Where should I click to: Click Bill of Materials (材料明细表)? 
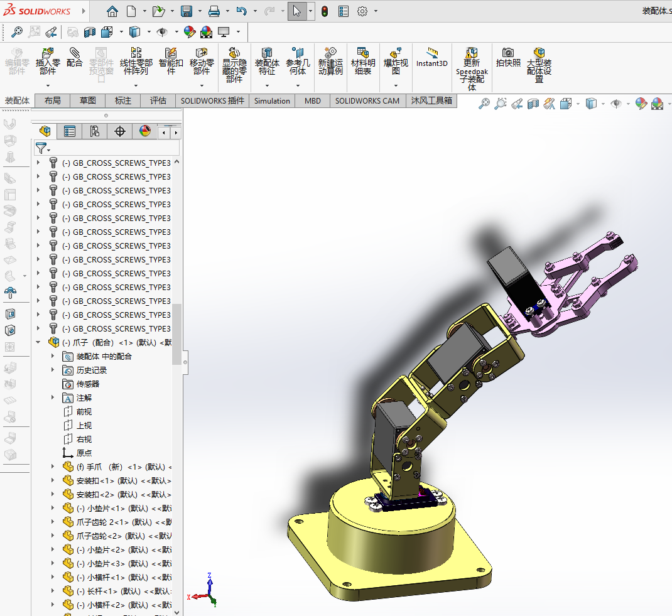tap(363, 62)
